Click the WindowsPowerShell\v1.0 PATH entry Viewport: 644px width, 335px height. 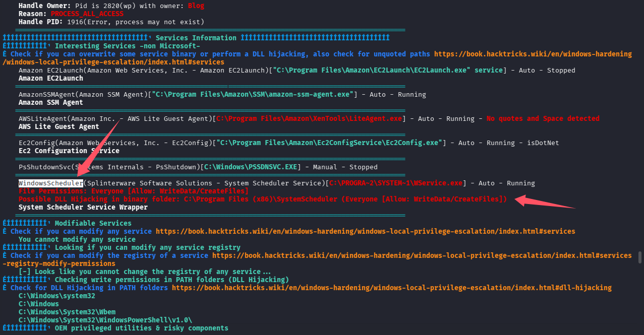click(x=105, y=320)
